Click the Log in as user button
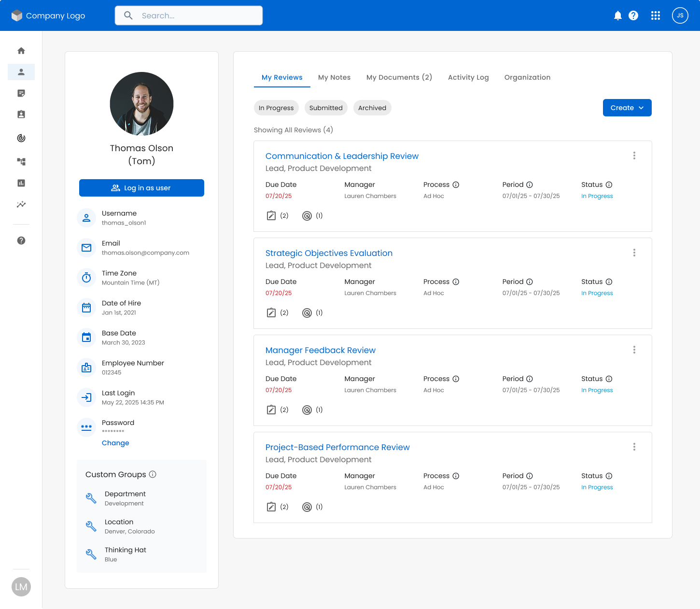Viewport: 700px width, 609px height. click(x=141, y=188)
